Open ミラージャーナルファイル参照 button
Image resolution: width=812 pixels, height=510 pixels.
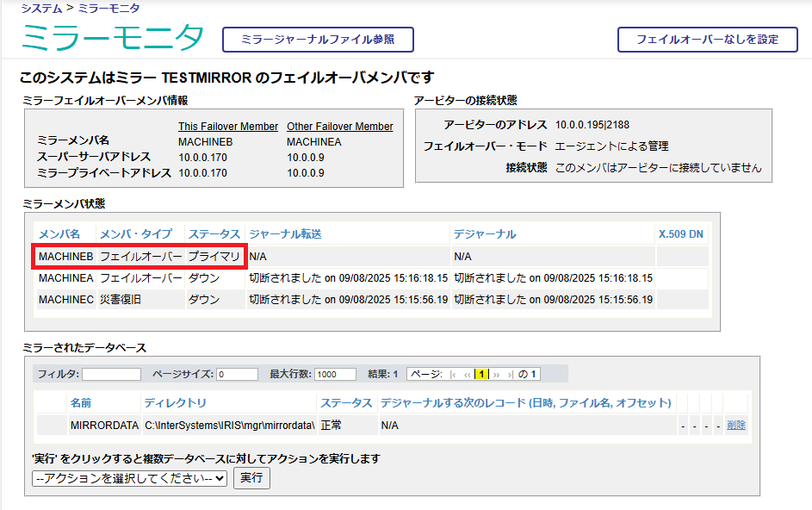tap(318, 40)
